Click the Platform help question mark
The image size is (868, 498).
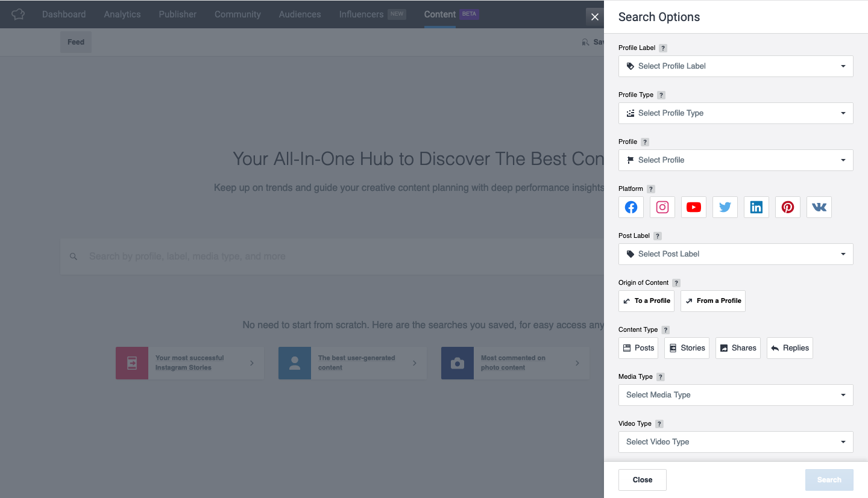point(651,189)
